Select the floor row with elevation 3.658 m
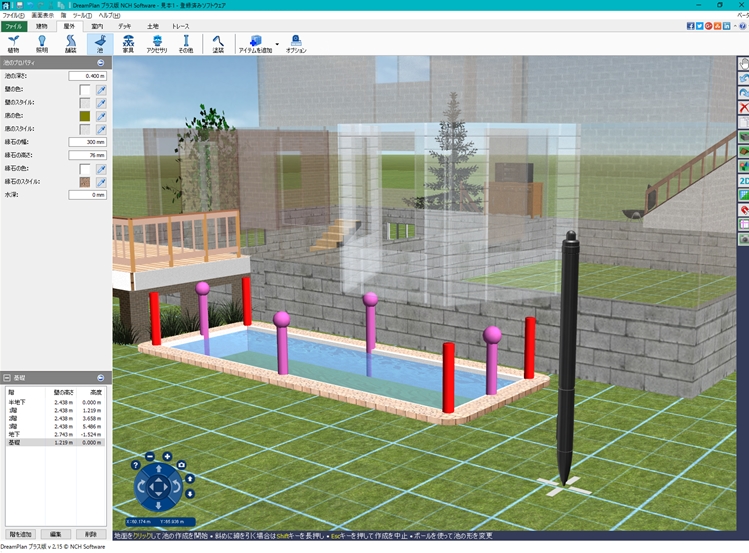 pyautogui.click(x=55, y=418)
